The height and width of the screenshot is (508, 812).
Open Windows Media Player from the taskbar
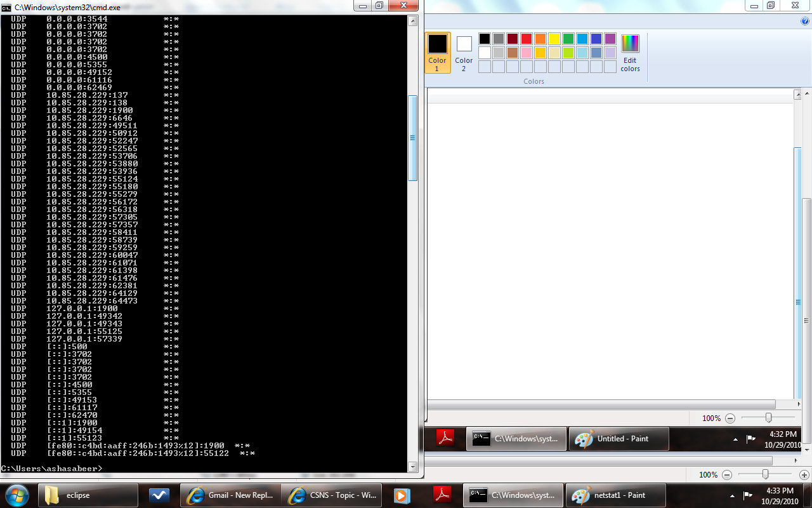coord(402,495)
